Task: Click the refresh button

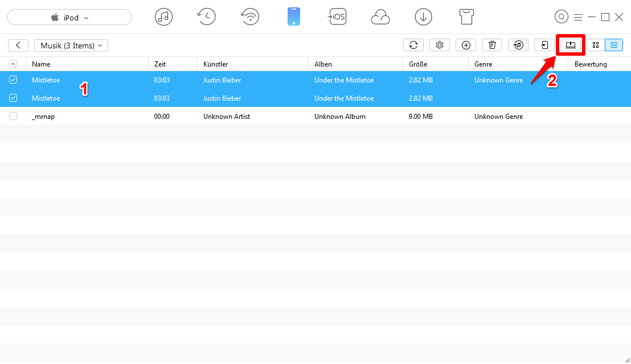Action: click(413, 45)
